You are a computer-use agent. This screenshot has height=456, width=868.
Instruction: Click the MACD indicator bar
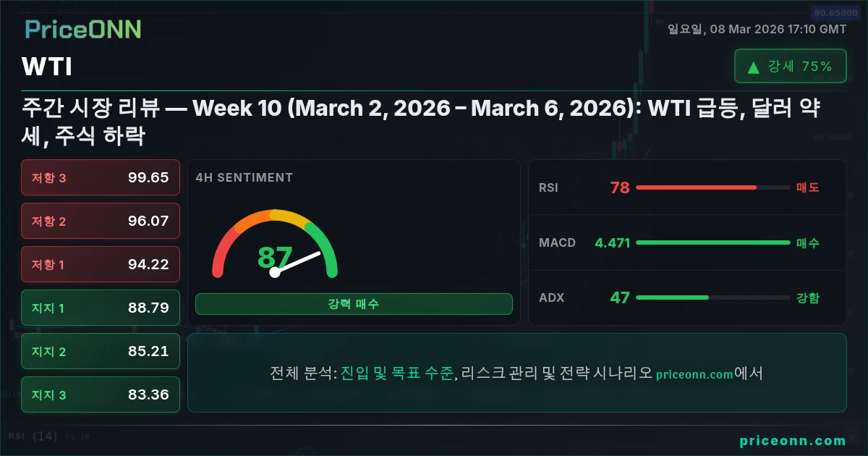tap(712, 242)
